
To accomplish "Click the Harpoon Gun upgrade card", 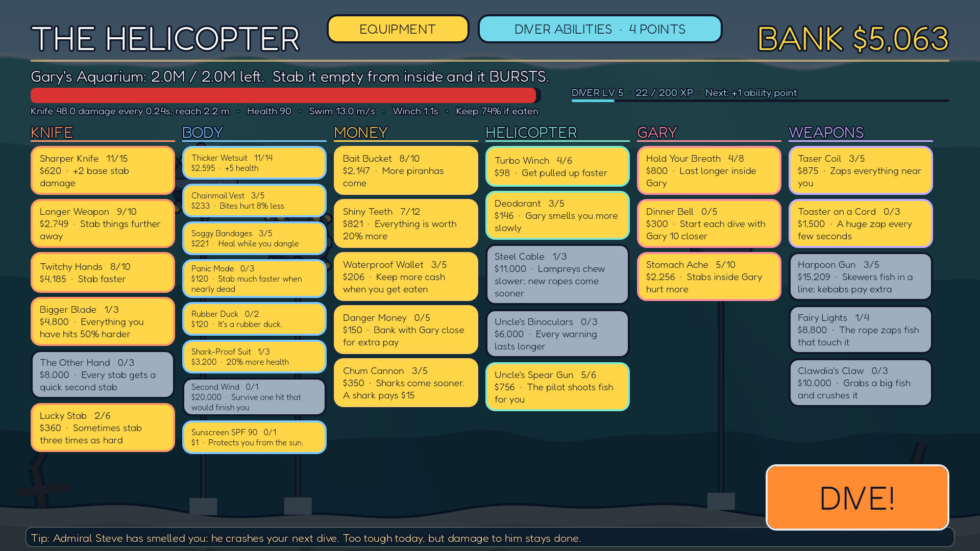I will click(861, 277).
